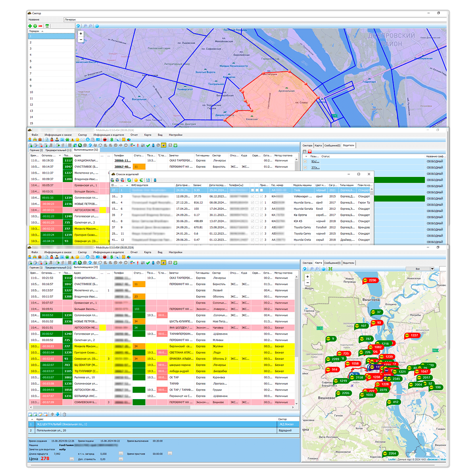Switch to Горячие (1) tab in bottom window
Viewport: 476px width, 476px height.
(x=36, y=268)
